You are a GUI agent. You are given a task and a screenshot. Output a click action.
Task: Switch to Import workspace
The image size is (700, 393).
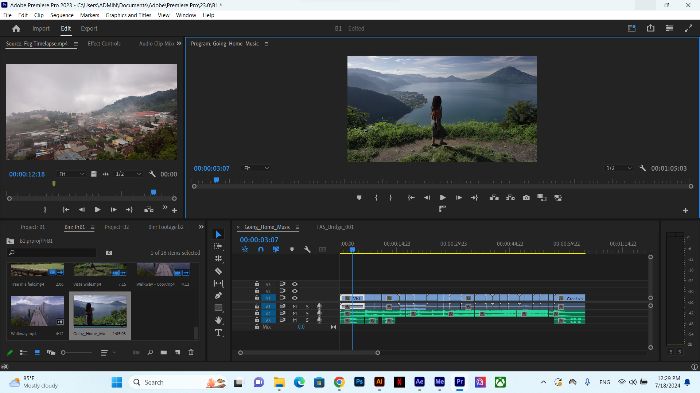coord(41,28)
